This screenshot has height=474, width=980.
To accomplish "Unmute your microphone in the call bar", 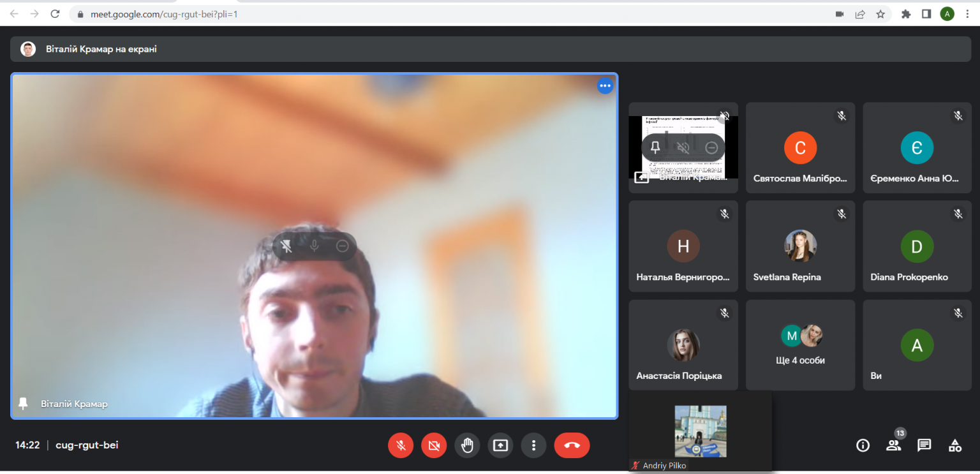I will [401, 445].
